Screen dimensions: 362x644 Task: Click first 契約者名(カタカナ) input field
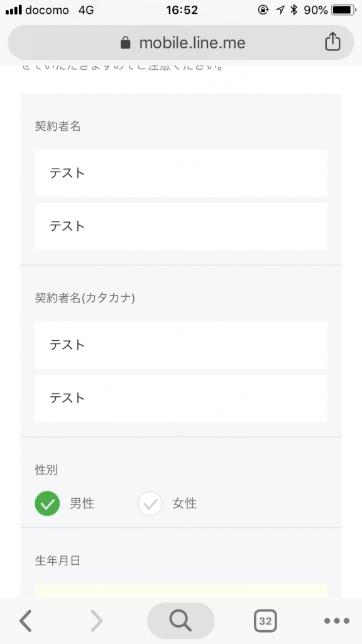pos(181,345)
